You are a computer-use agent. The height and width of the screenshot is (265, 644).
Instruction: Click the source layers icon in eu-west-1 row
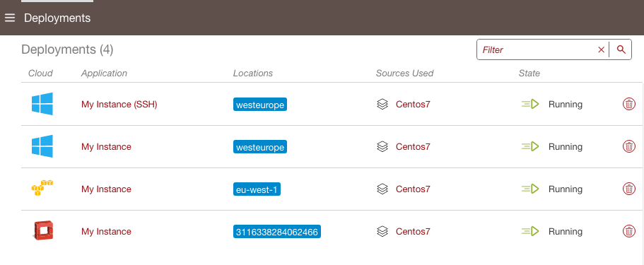tap(382, 189)
